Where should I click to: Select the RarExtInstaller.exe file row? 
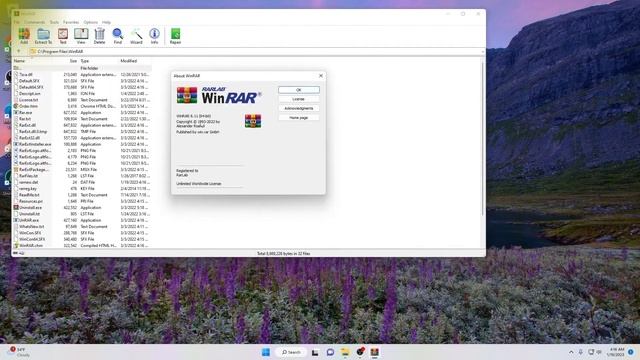click(x=82, y=144)
